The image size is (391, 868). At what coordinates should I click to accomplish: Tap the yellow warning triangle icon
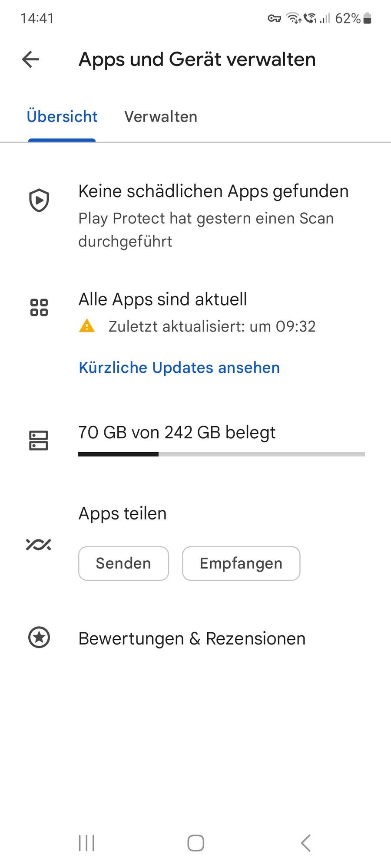87,325
